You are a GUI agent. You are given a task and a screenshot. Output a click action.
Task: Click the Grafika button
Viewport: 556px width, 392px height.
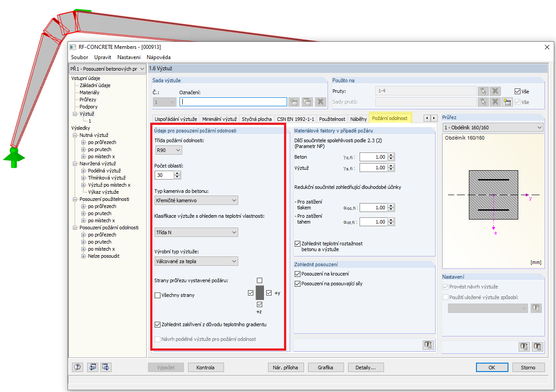325,368
